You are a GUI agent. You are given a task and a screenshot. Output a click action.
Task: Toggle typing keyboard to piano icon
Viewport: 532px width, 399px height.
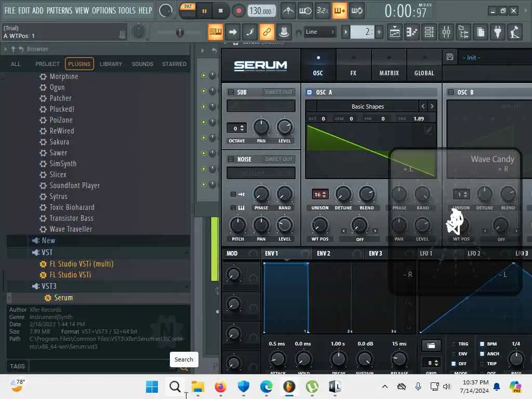(216, 32)
